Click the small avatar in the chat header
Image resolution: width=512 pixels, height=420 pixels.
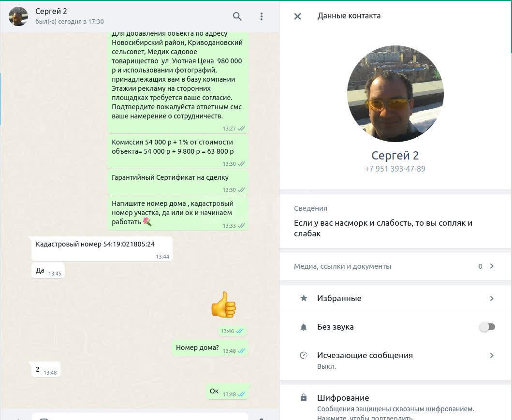click(x=18, y=16)
